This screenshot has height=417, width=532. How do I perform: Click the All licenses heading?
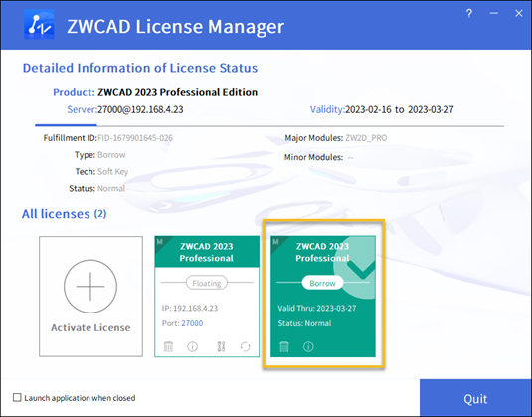coord(64,214)
